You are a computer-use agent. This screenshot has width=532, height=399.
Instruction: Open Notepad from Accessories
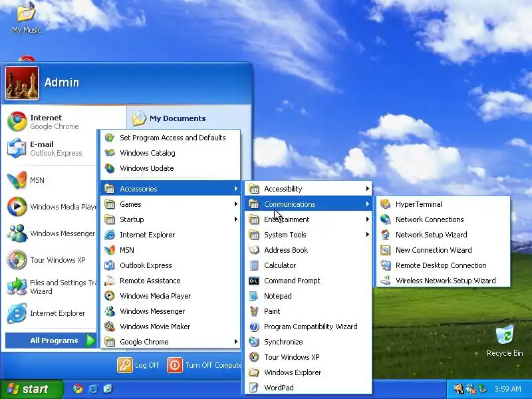pos(308,295)
